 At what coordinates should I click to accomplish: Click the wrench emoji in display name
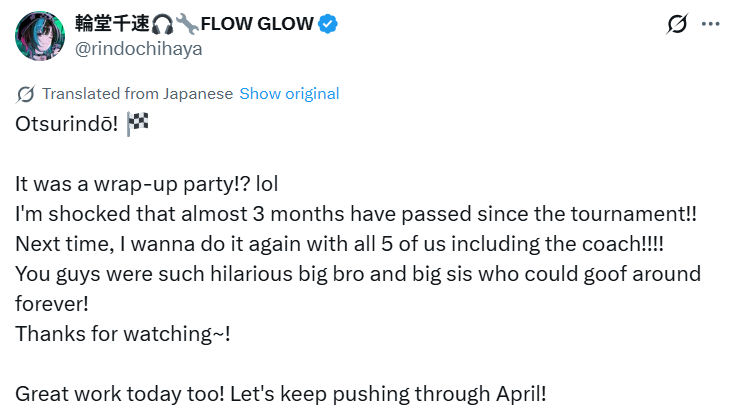[x=187, y=24]
